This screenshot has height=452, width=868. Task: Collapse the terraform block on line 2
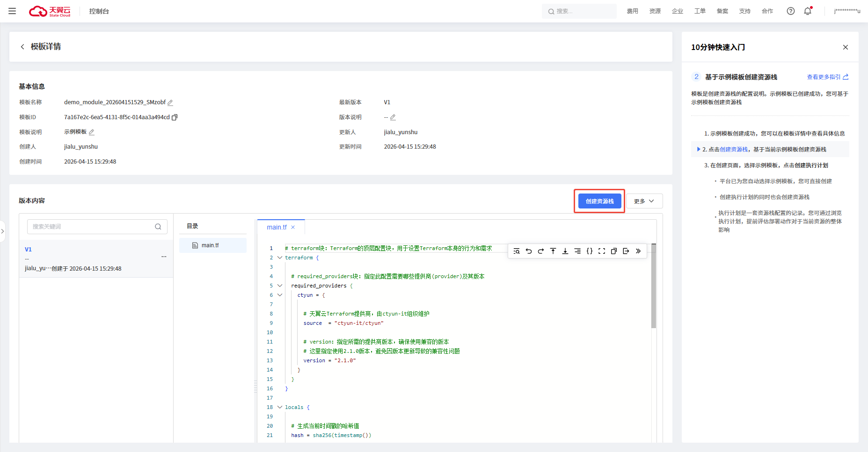280,258
